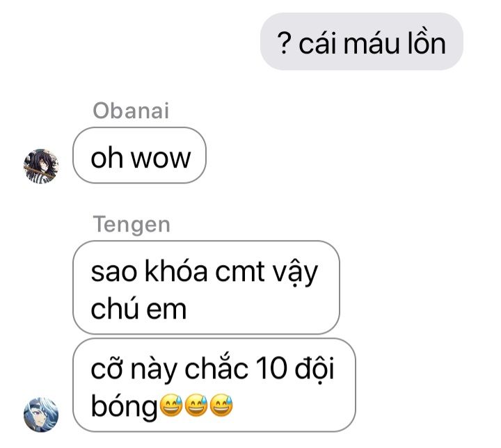Click the word 'khóa' in Tengen's message
Image resolution: width=501 pixels, height=448 pixels.
(x=176, y=271)
